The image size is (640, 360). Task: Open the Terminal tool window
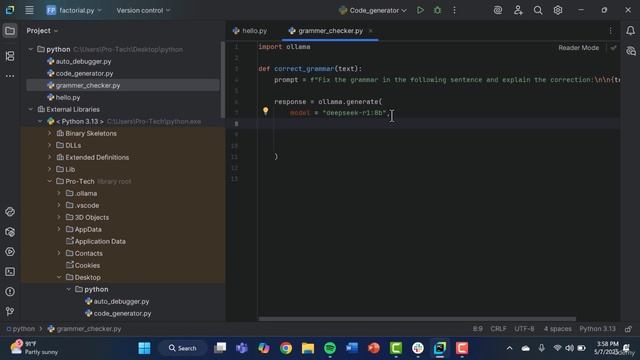pos(10,272)
